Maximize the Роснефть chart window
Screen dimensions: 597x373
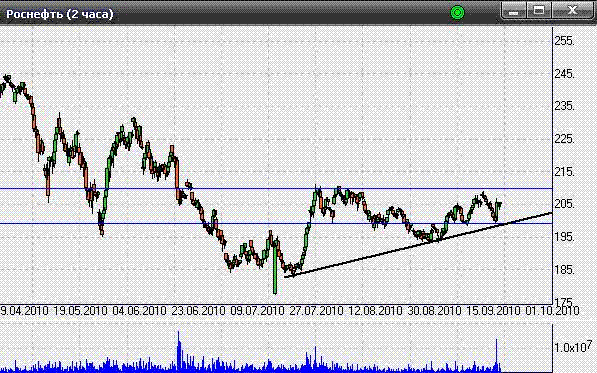coord(539,11)
